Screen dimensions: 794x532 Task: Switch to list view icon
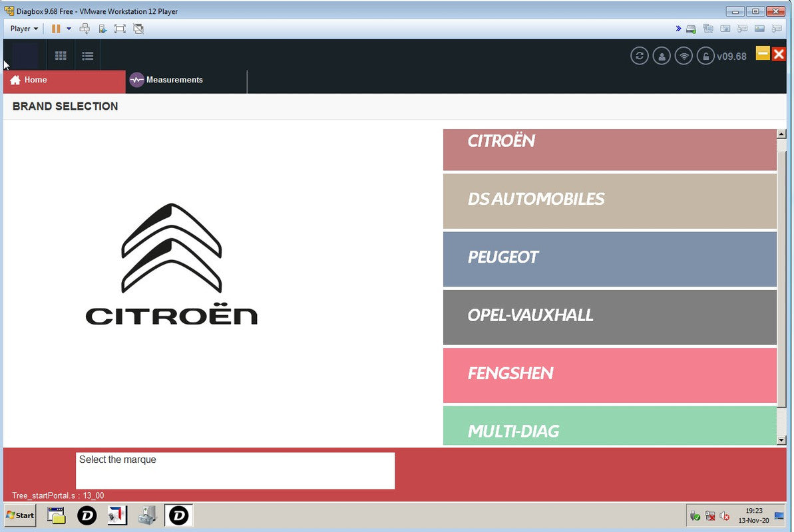[87, 56]
